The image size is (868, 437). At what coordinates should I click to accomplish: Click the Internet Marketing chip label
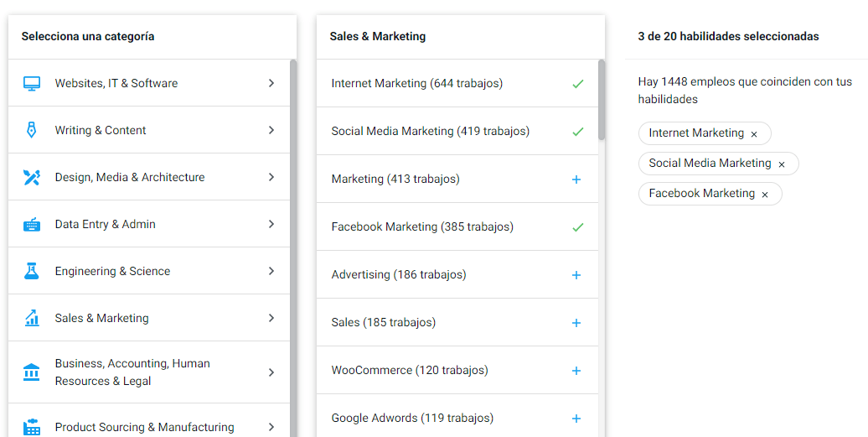[696, 133]
